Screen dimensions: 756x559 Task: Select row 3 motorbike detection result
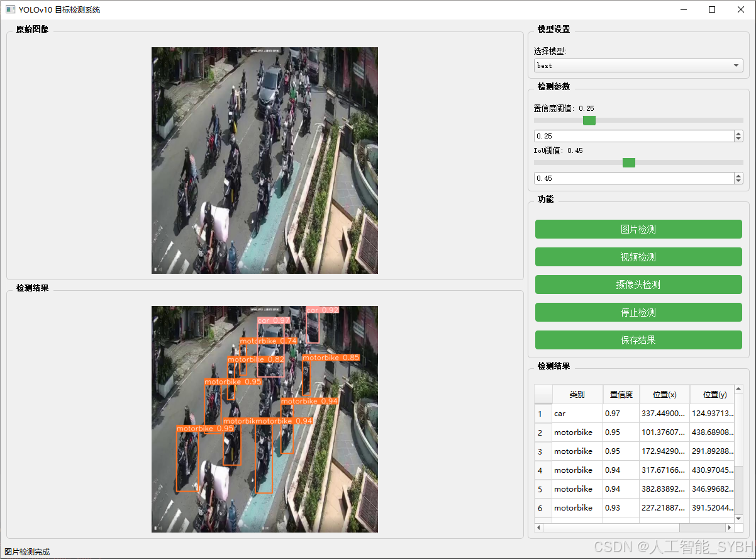pyautogui.click(x=577, y=451)
